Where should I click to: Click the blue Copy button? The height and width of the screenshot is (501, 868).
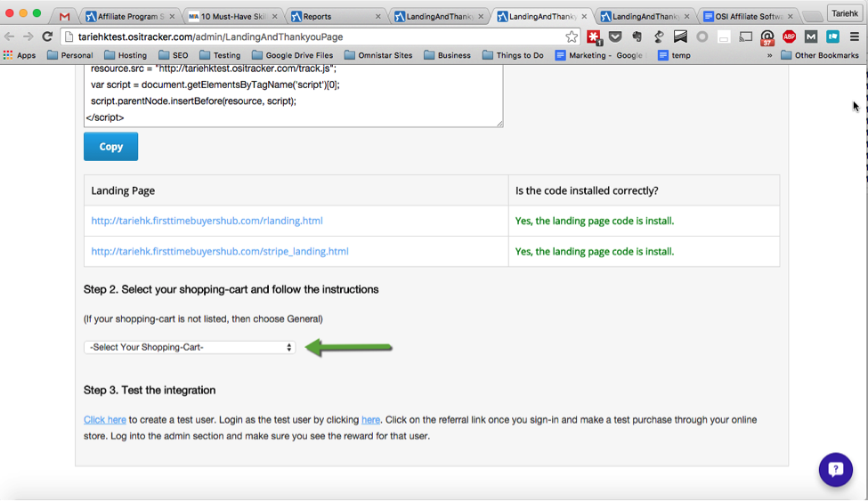(110, 147)
